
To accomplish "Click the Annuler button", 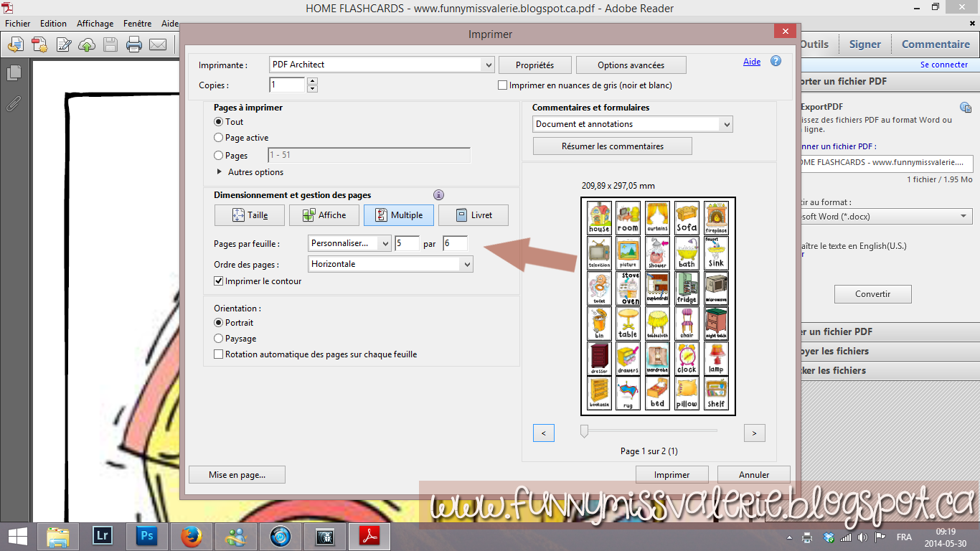I will [x=754, y=475].
